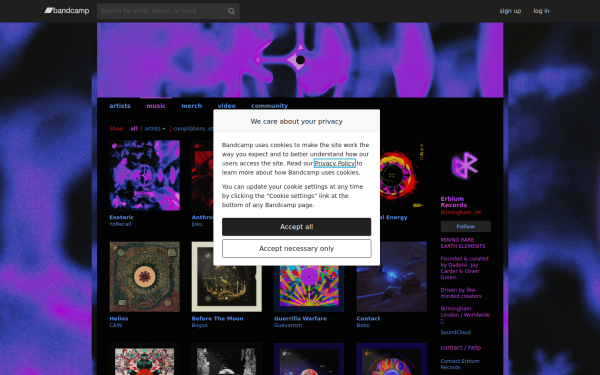Open the Guerrilla Warfare album cover

tap(309, 289)
